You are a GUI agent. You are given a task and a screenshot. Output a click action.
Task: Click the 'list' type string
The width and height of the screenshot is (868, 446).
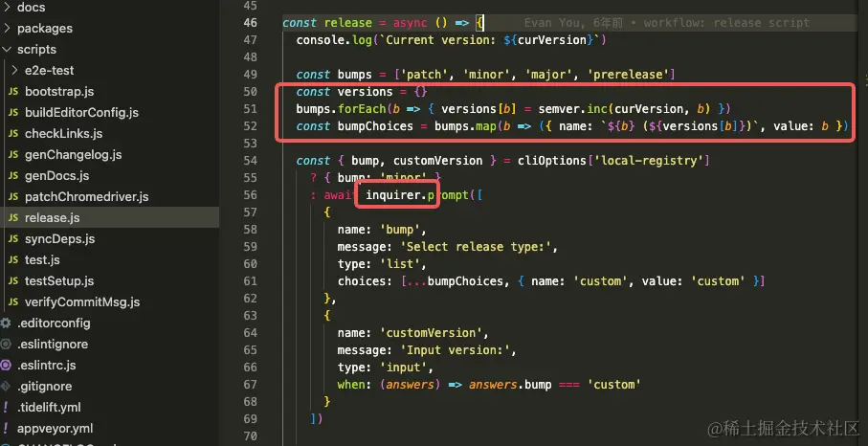coord(403,264)
